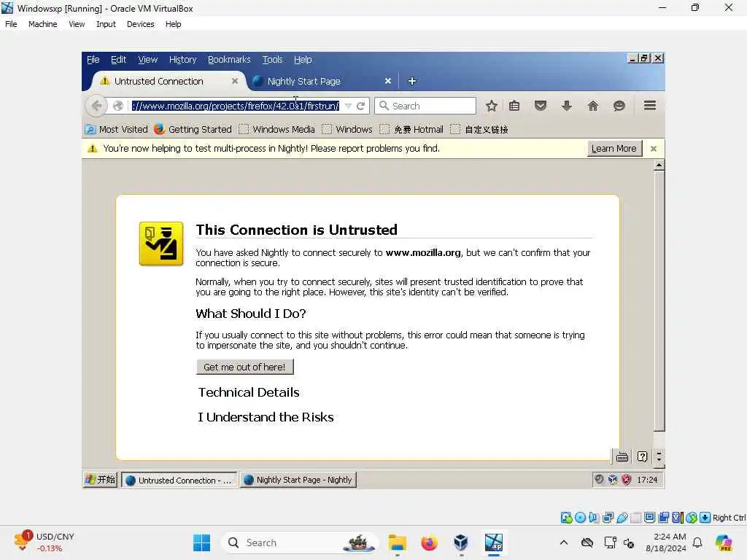This screenshot has height=560, width=747.
Task: Open Firefox History menu
Action: pos(182,60)
